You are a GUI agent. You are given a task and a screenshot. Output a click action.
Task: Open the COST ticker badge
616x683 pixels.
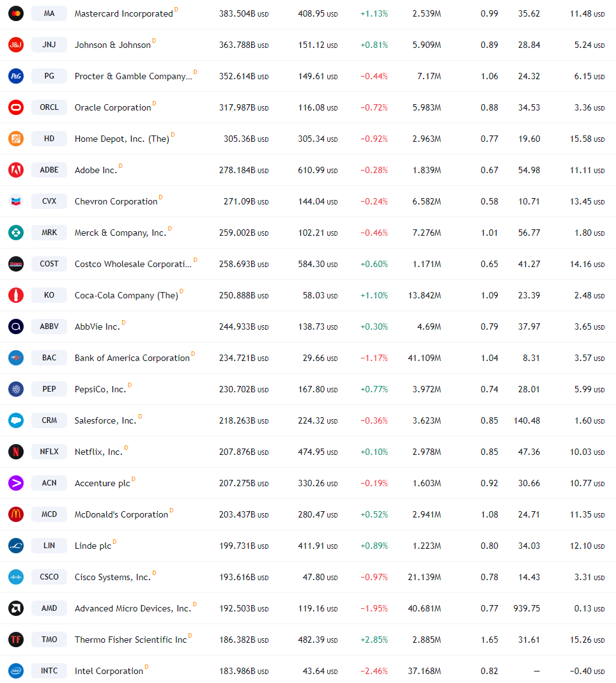point(49,264)
